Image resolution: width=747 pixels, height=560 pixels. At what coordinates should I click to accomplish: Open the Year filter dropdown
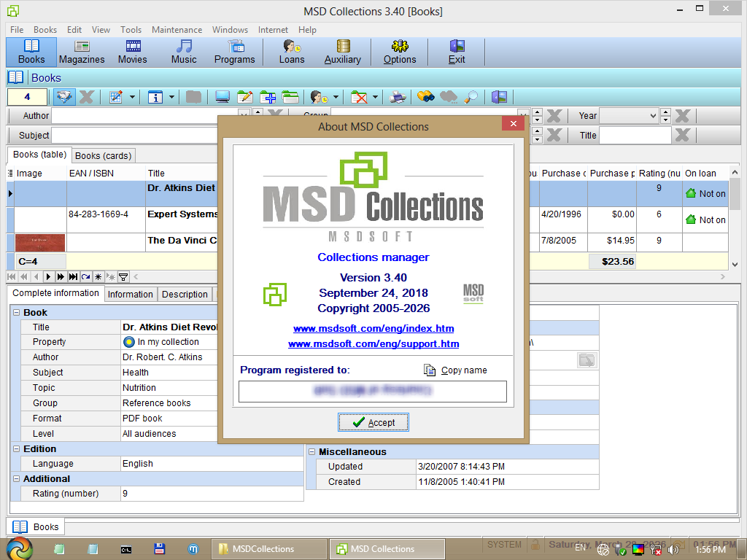(653, 116)
